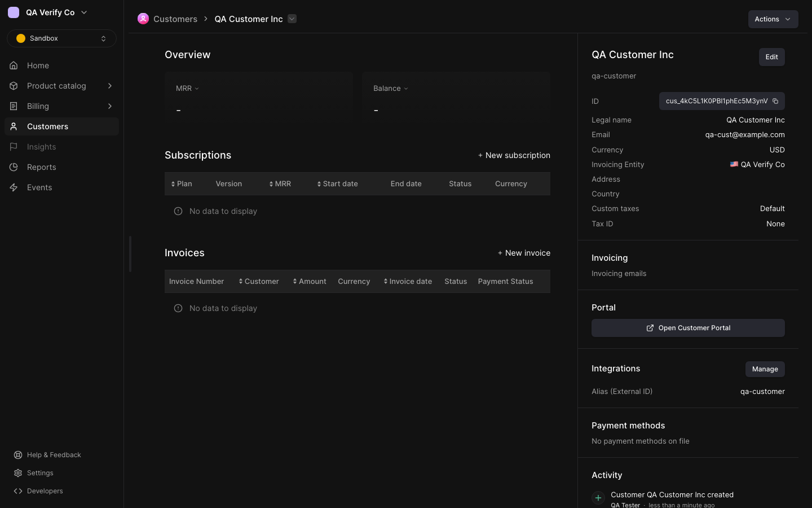Copy the customer ID to clipboard

[x=775, y=101]
